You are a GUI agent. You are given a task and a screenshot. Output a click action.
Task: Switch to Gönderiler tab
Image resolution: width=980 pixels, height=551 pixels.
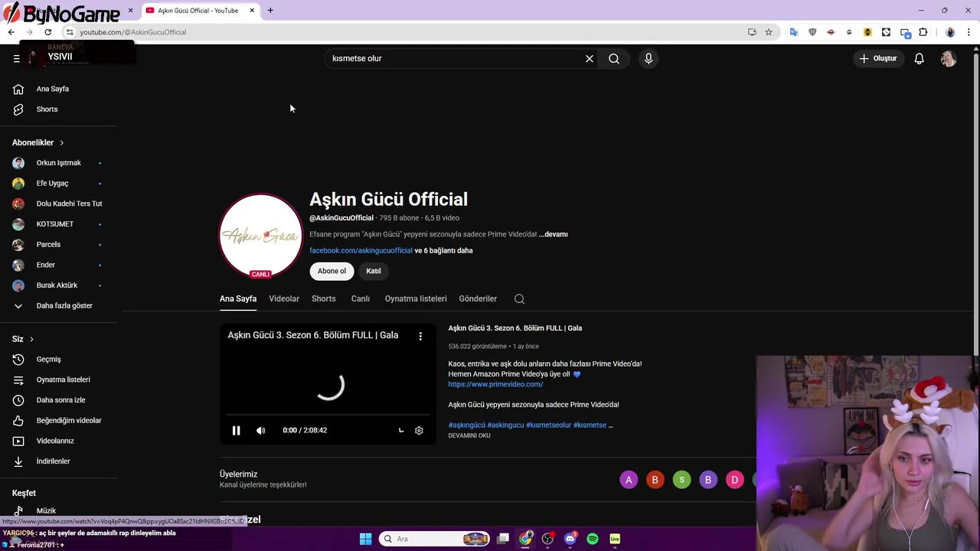point(478,299)
